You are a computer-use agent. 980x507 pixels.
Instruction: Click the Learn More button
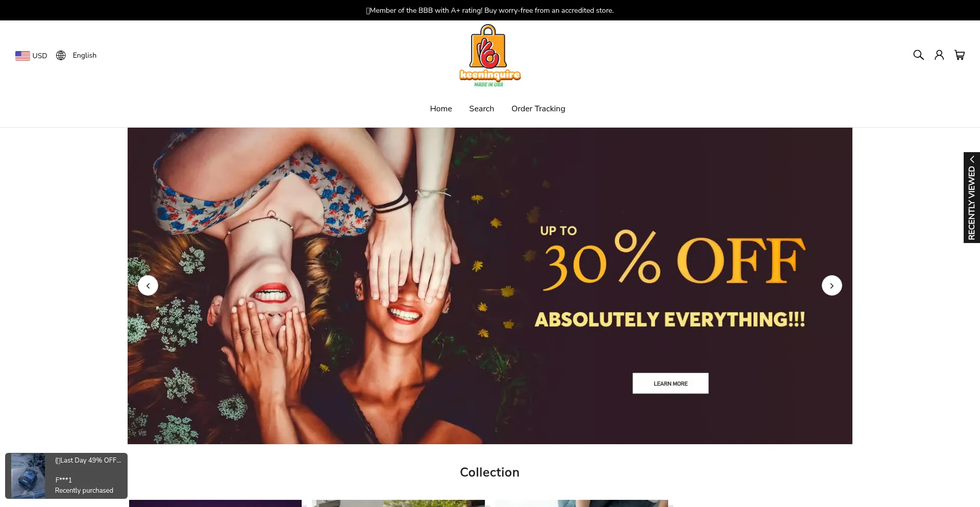point(671,383)
